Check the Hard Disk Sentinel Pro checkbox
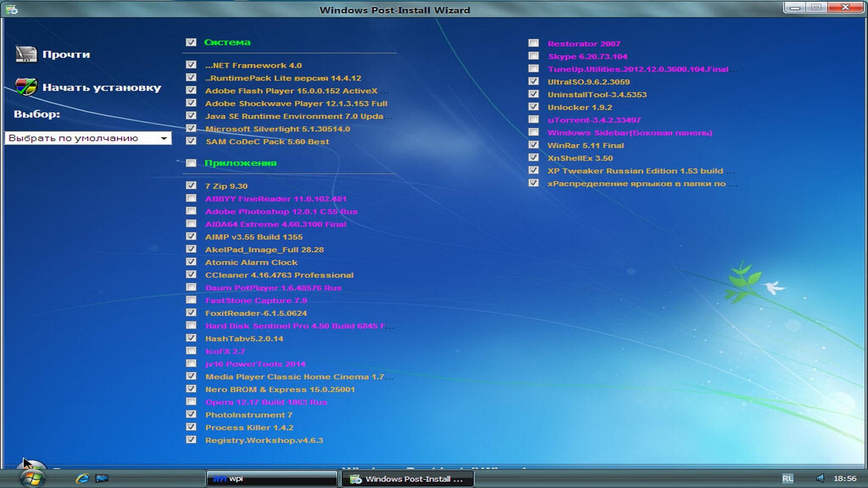Viewport: 868px width, 488px height. [191, 325]
